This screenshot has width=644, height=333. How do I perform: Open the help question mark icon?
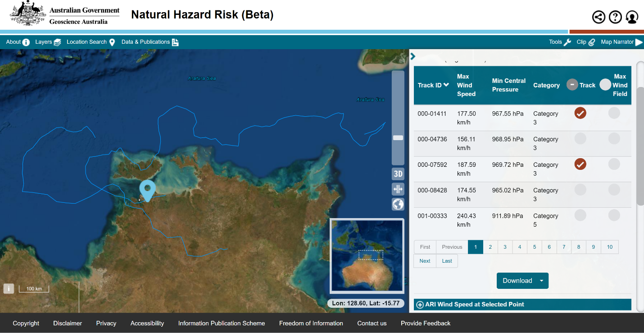tap(615, 17)
